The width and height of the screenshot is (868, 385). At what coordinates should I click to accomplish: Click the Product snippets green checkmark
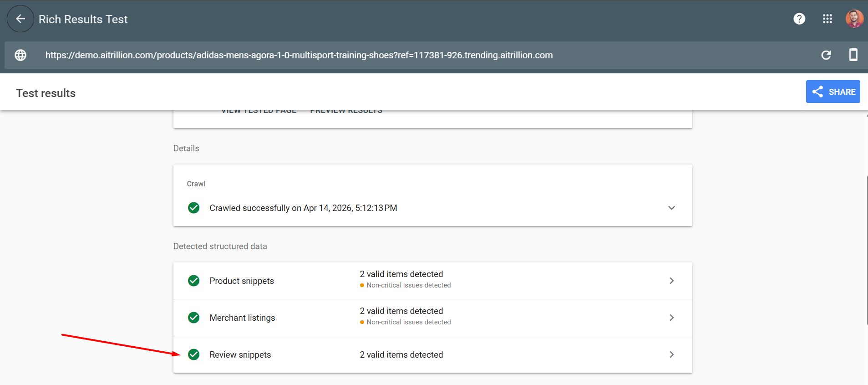pyautogui.click(x=194, y=281)
